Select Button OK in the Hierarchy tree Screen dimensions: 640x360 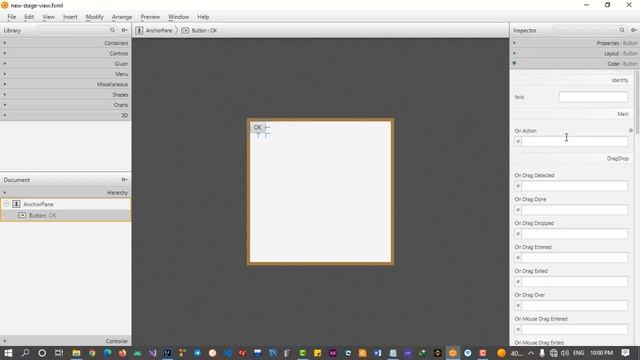click(x=66, y=215)
